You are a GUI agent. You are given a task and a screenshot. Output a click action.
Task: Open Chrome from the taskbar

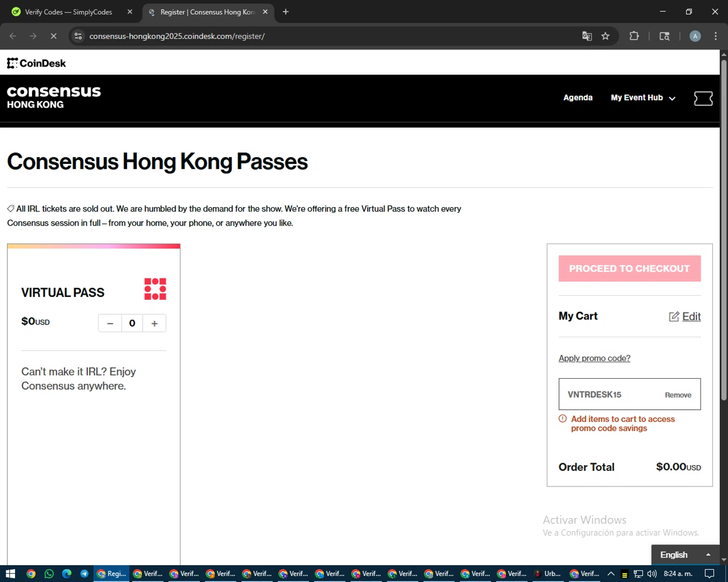click(x=31, y=574)
